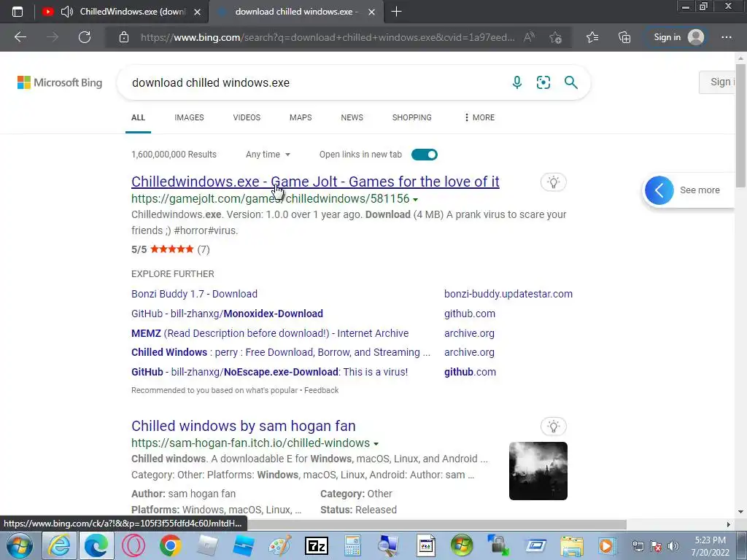The image size is (747, 560).
Task: Toggle Open links in new tab switch
Action: coord(425,155)
